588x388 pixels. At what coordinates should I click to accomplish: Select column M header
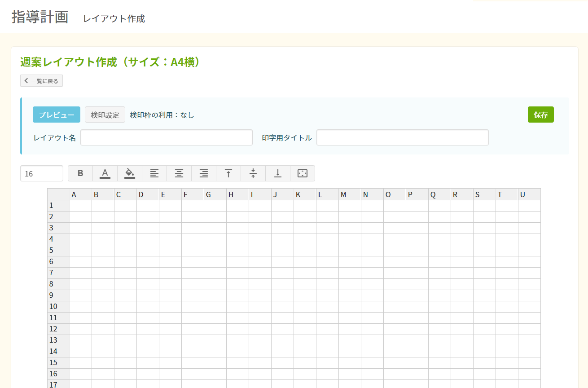point(350,194)
